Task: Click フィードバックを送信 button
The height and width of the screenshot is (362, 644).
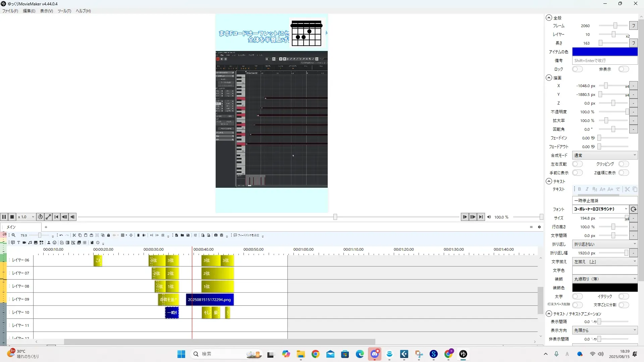Action: (246, 235)
